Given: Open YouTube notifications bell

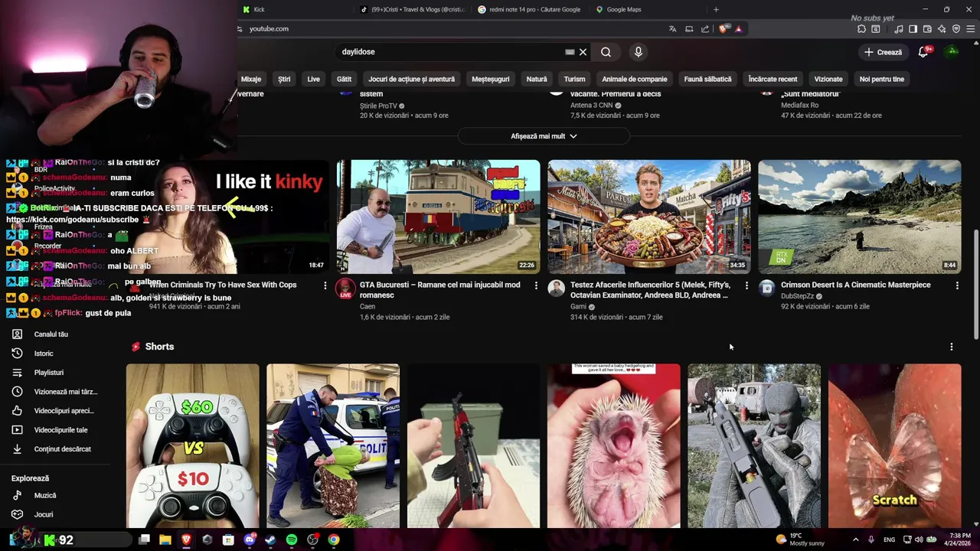Looking at the screenshot, I should 923,52.
